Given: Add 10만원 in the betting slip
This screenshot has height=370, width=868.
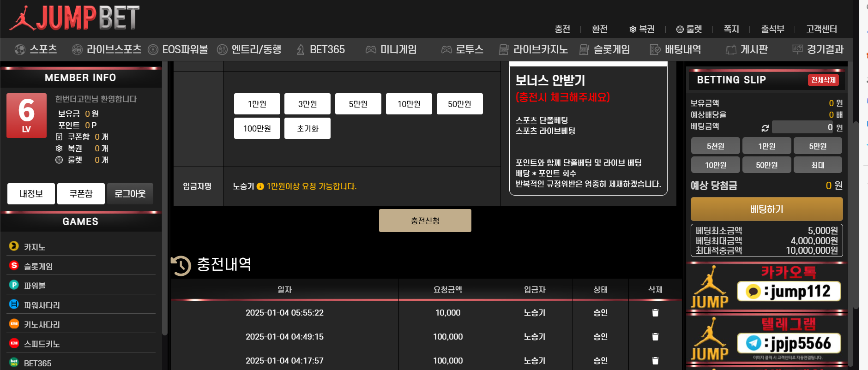Looking at the screenshot, I should coord(716,165).
